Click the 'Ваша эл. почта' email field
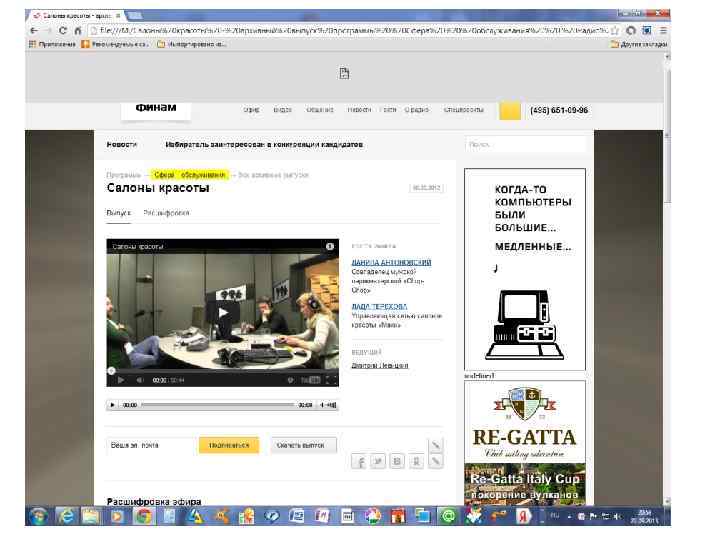This screenshot has height=540, width=720. click(x=151, y=445)
